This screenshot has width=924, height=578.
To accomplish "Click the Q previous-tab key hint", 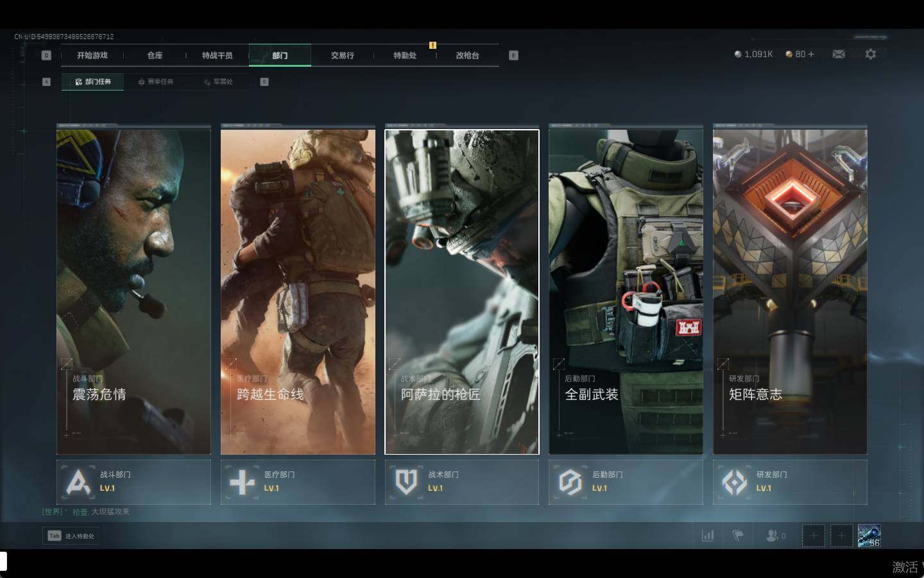I will pyautogui.click(x=46, y=55).
